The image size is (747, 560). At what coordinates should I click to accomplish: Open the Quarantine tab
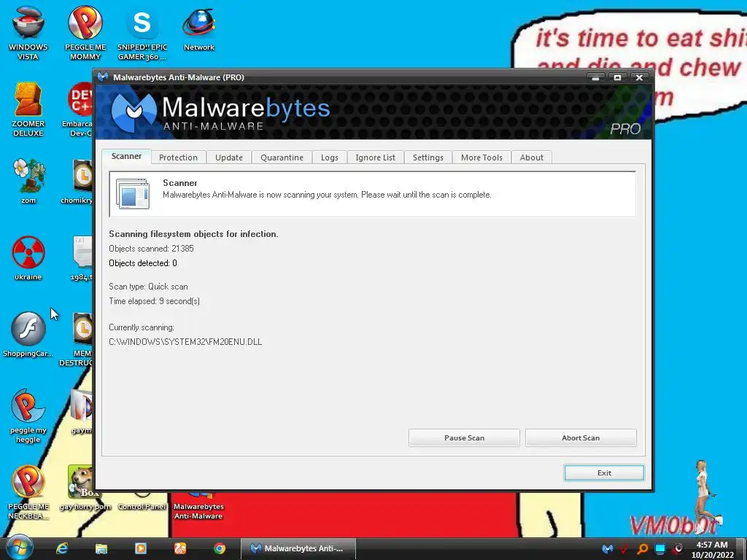[x=282, y=157]
